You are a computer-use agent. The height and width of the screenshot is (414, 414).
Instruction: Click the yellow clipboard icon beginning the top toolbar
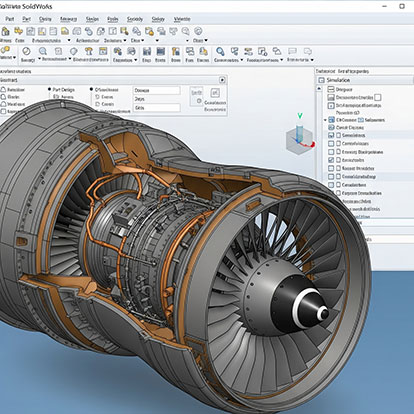point(5,32)
